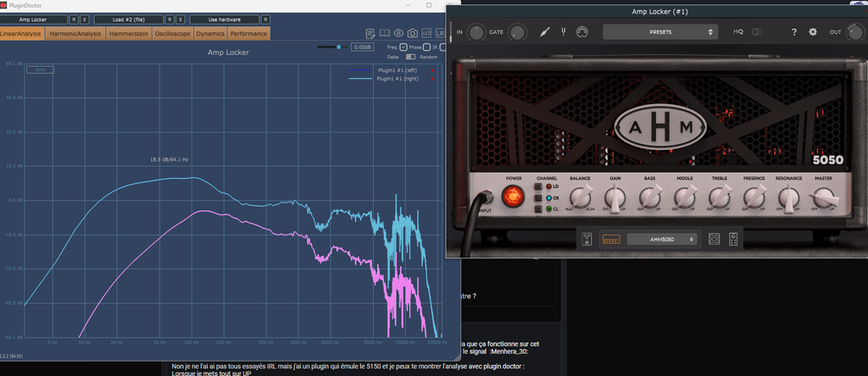Toggle the Freq checkbox

403,47
